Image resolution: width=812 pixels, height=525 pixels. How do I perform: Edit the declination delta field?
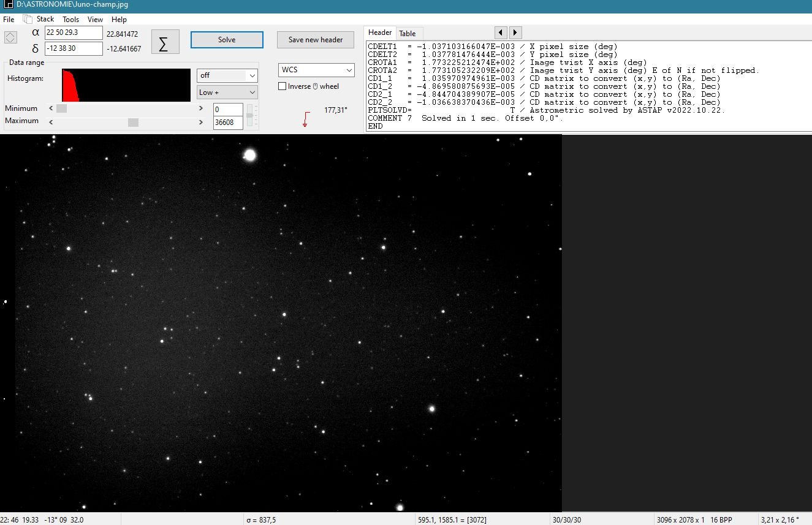74,48
